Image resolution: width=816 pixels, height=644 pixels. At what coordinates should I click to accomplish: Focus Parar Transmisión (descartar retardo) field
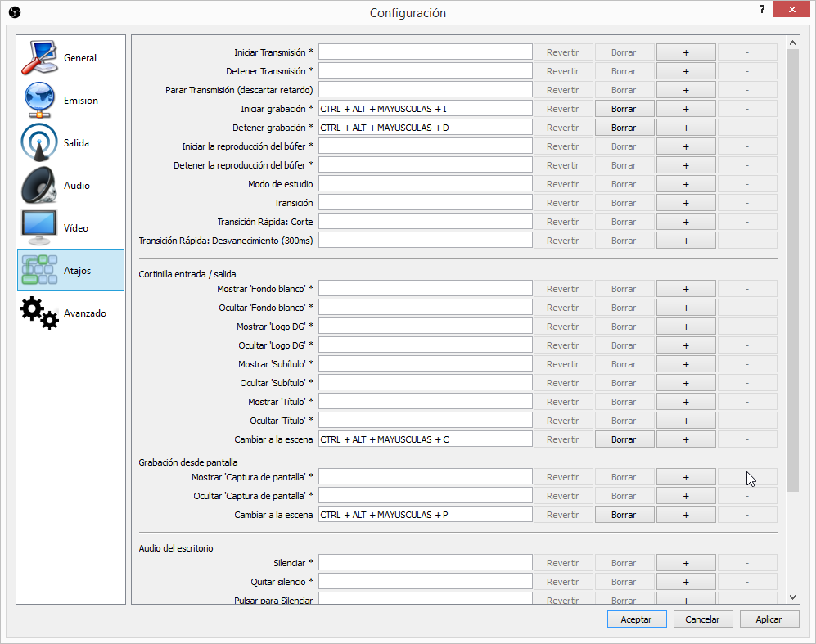point(425,89)
